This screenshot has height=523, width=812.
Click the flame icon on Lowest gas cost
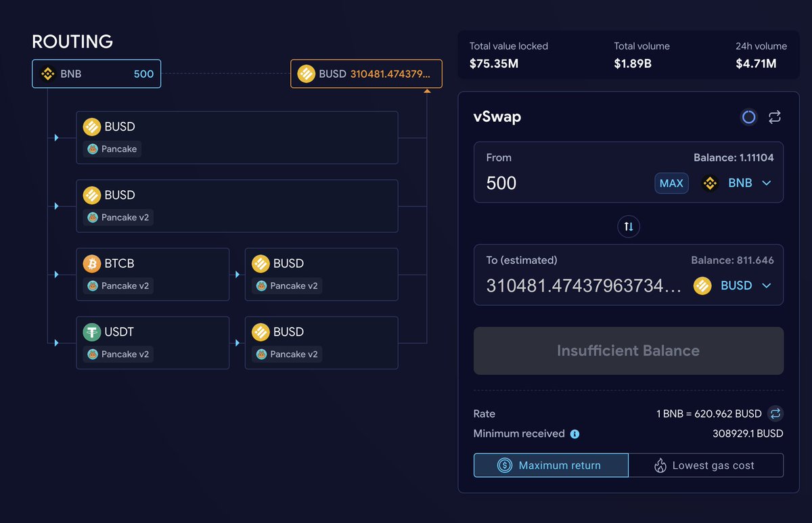[x=660, y=465]
